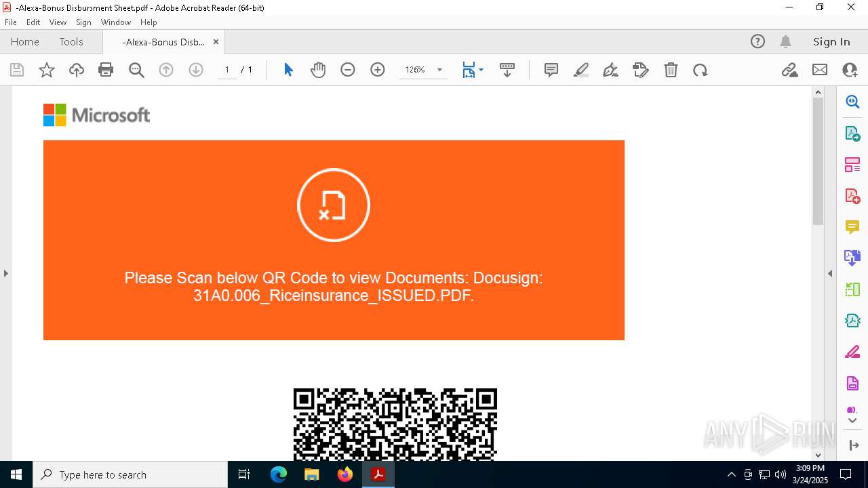Image resolution: width=868 pixels, height=488 pixels.
Task: Click the trash delete icon
Action: tap(671, 70)
